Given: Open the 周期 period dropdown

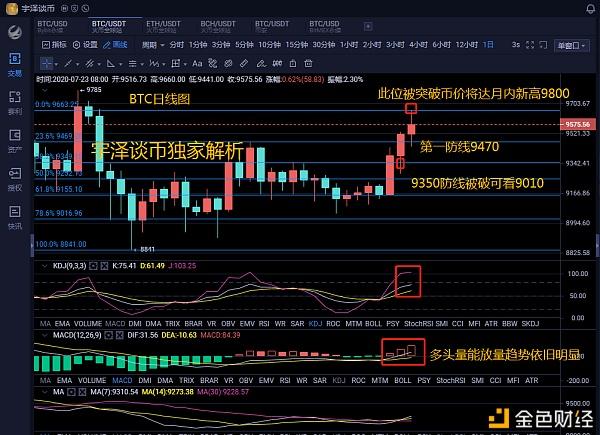Looking at the screenshot, I should click(x=153, y=45).
